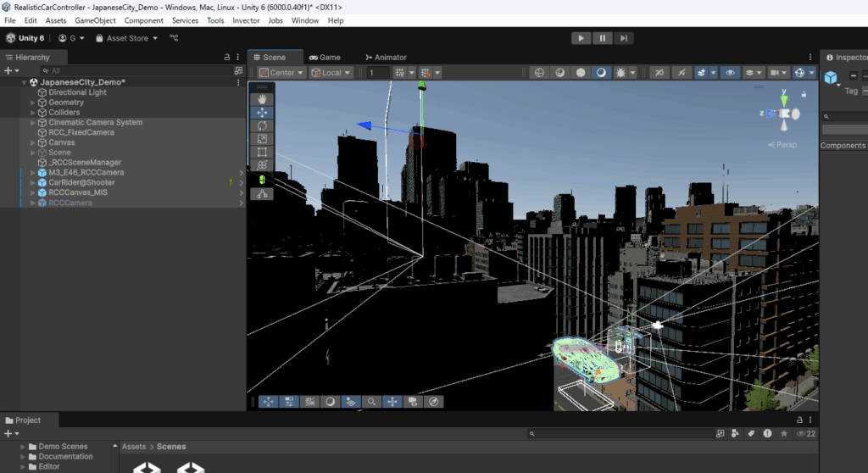Open the Hierarchy search scope icon
The image size is (868, 473).
pyautogui.click(x=238, y=71)
